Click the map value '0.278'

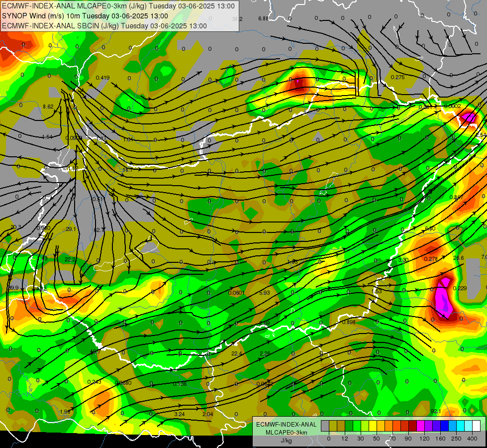click(431, 259)
